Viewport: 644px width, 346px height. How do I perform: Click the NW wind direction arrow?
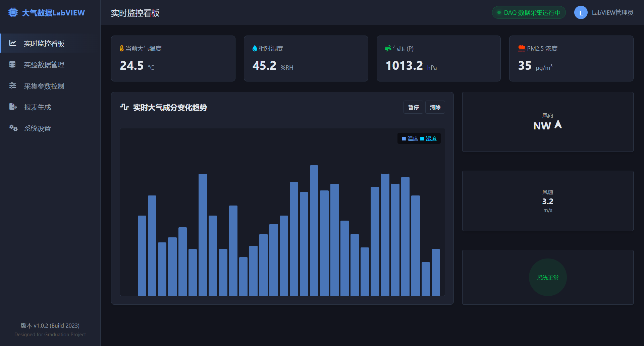point(558,125)
